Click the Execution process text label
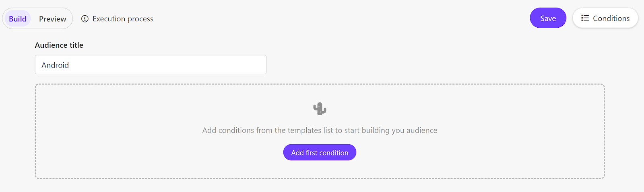Viewport: 644px width, 192px height. [123, 19]
